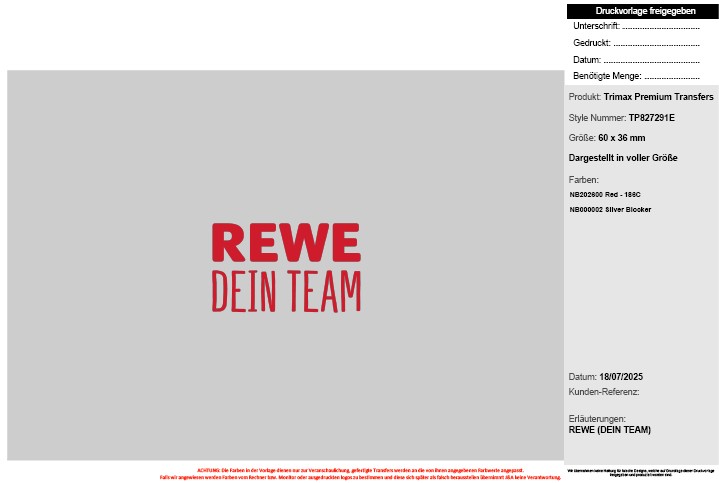Image resolution: width=719 pixels, height=483 pixels.
Task: Click the 'Druckvorlage freigegeben' header
Action: click(x=642, y=11)
